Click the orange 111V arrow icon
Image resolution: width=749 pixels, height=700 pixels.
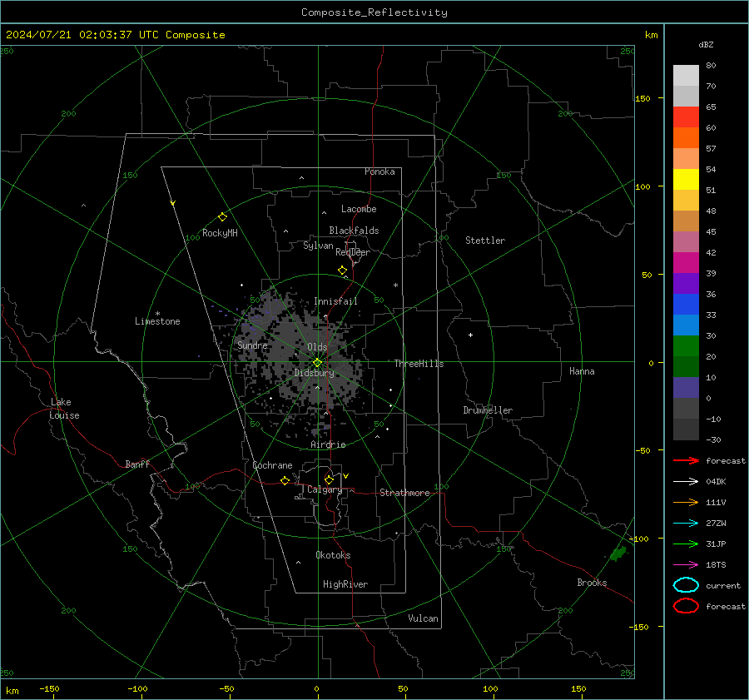tap(686, 502)
